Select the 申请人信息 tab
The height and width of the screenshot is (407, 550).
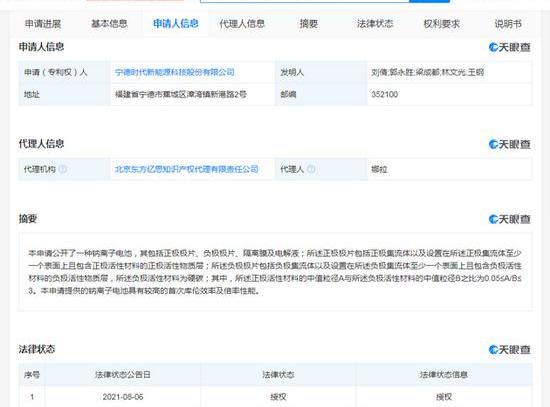click(x=176, y=24)
